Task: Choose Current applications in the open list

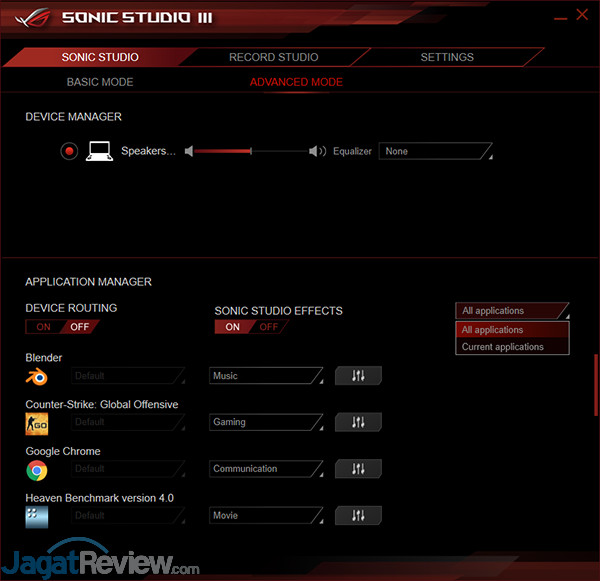Action: 512,347
